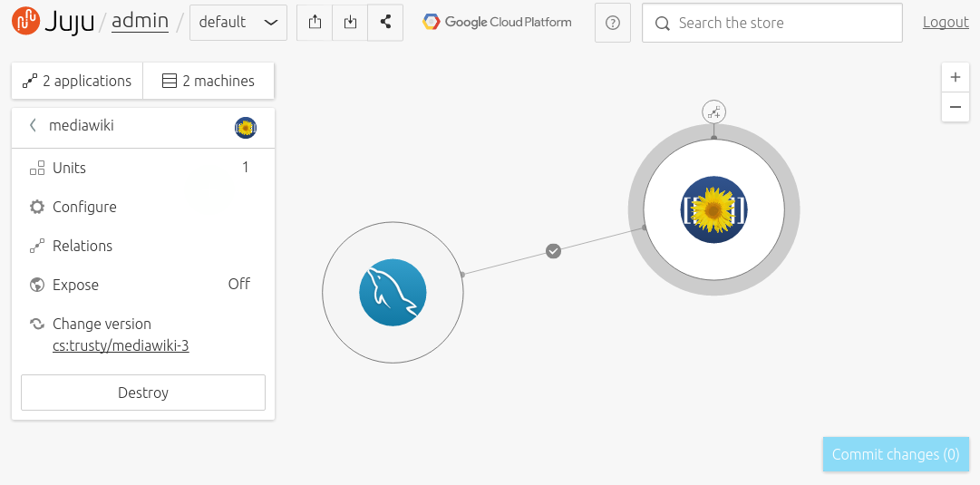Click the Change version label
The image size is (980, 485).
(102, 324)
